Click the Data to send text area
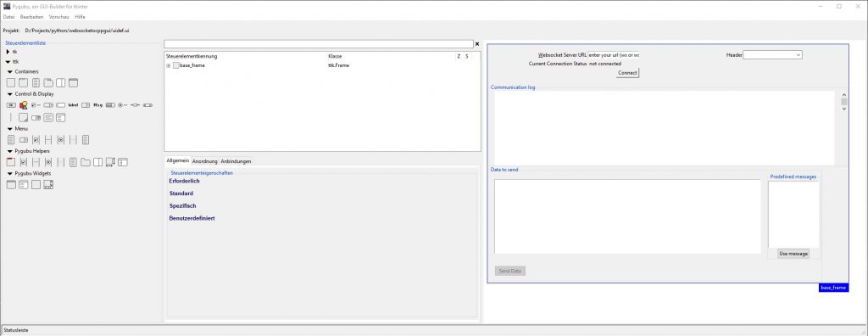The image size is (868, 336). (x=628, y=216)
